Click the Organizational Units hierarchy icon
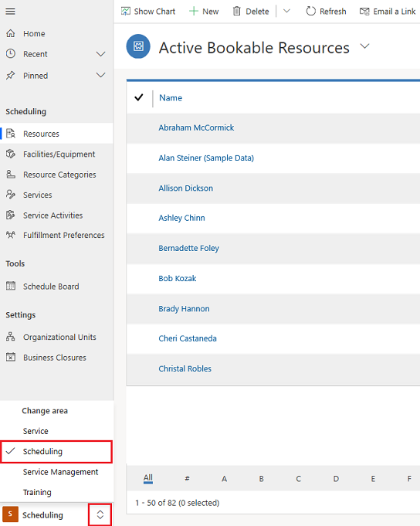420x526 pixels. [11, 337]
